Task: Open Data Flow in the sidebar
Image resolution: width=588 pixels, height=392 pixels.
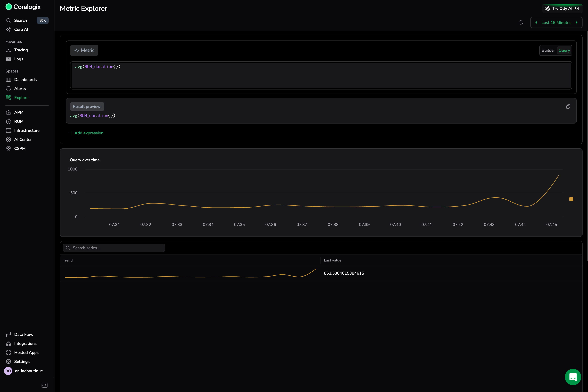Action: [23, 334]
